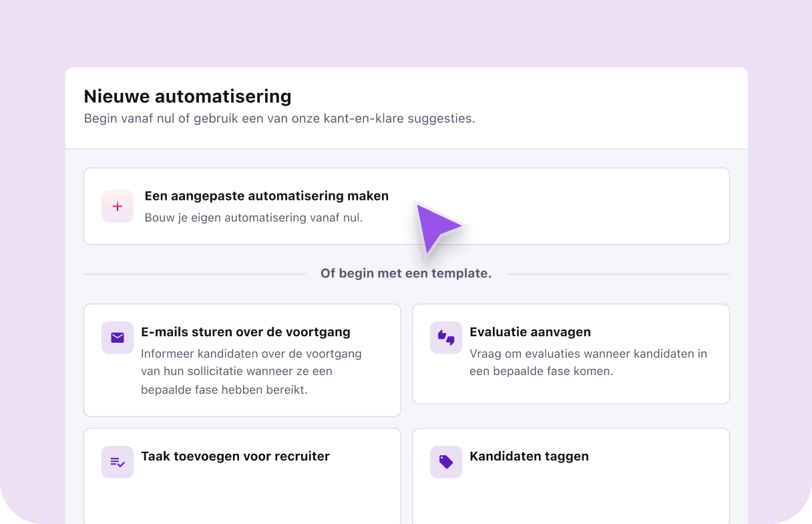This screenshot has width=812, height=524.
Task: Open Een aangepaste automatisering maken
Action: tap(406, 206)
